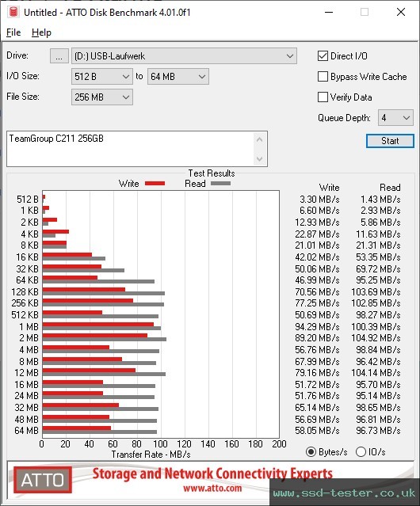
Task: Click the write value 51.76 MB/s
Action: 317,396
